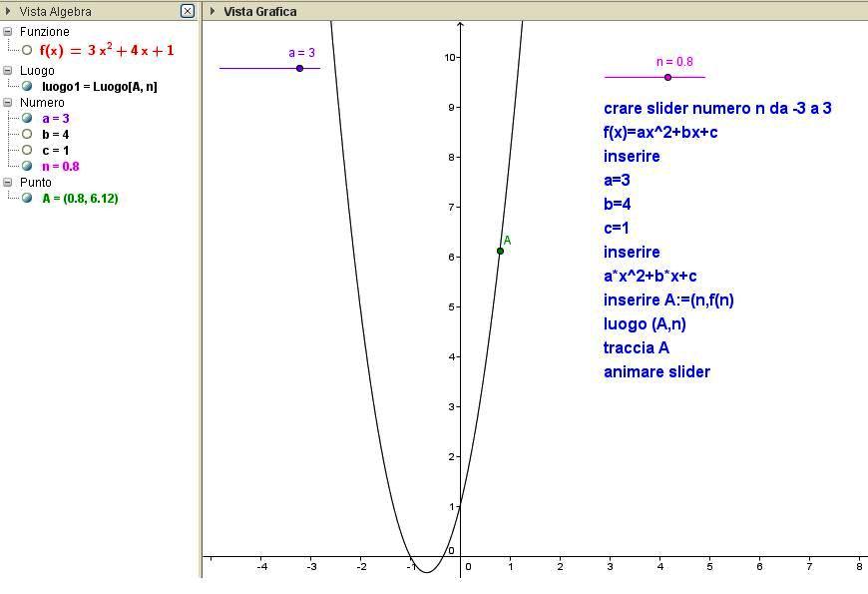Click the green label A near the point

pyautogui.click(x=507, y=241)
